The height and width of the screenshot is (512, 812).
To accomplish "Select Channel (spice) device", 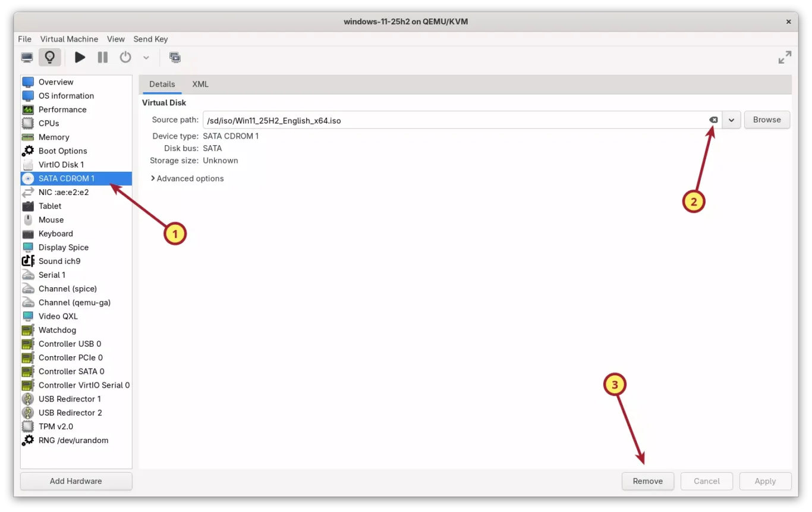I will pyautogui.click(x=76, y=288).
